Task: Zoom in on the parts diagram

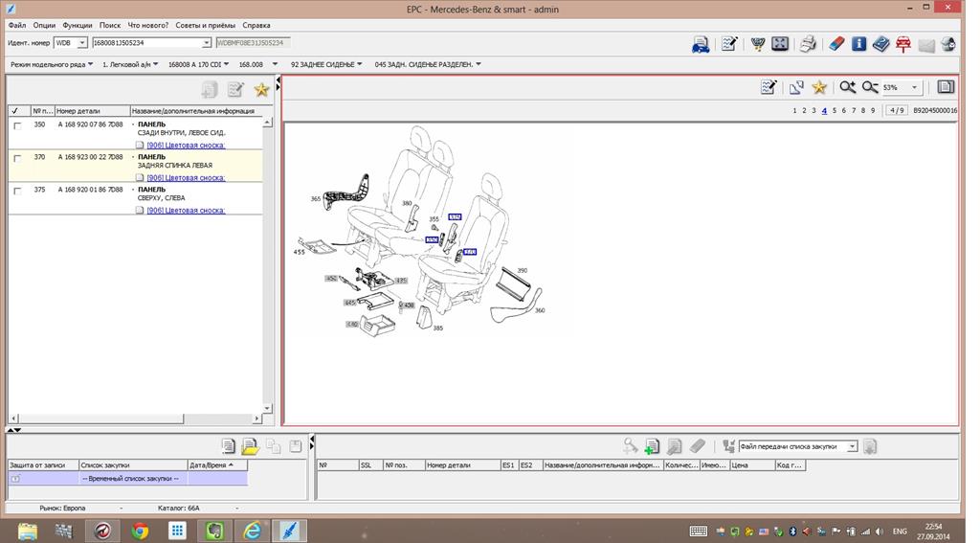Action: pos(847,87)
